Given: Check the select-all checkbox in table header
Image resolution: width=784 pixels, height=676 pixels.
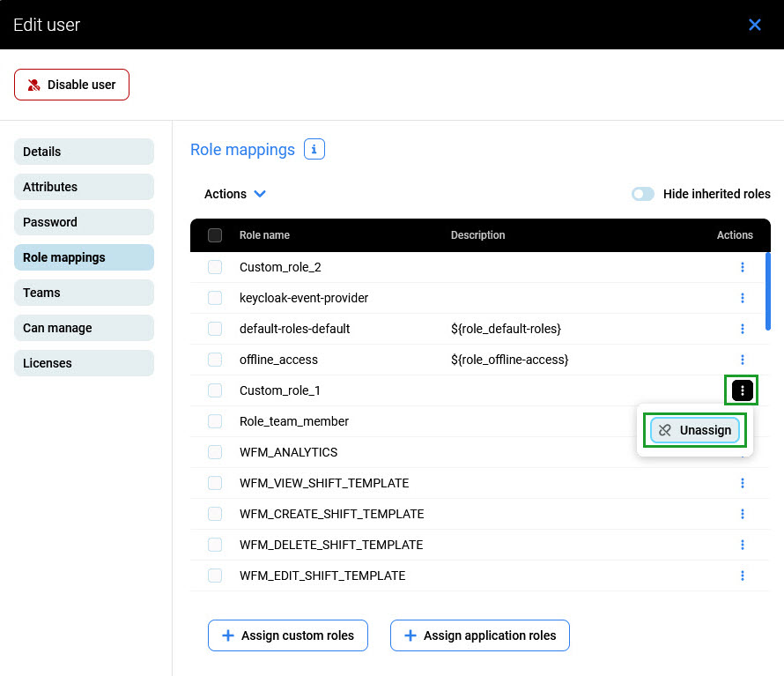Looking at the screenshot, I should coord(215,235).
